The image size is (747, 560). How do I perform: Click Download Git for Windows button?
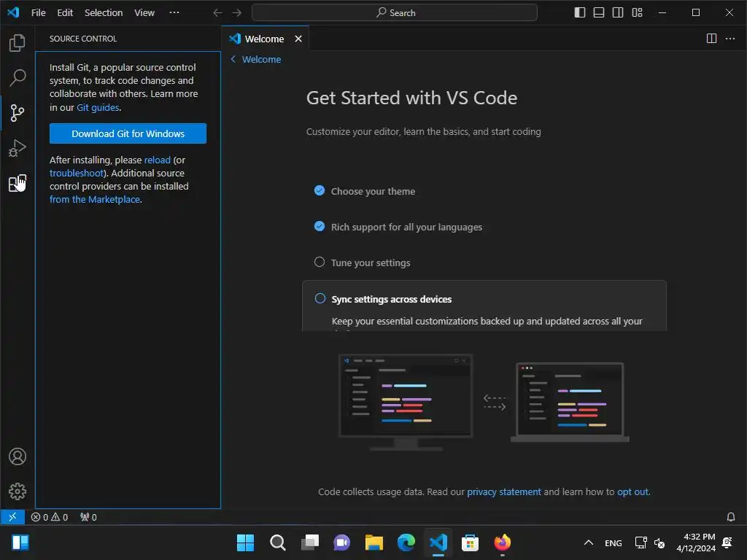coord(128,133)
